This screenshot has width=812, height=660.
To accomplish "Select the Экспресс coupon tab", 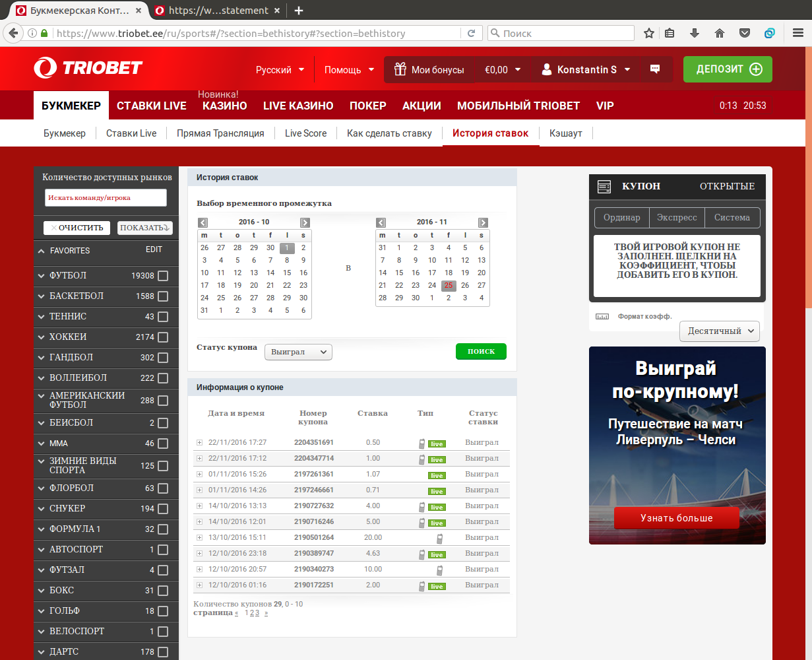I will [677, 218].
